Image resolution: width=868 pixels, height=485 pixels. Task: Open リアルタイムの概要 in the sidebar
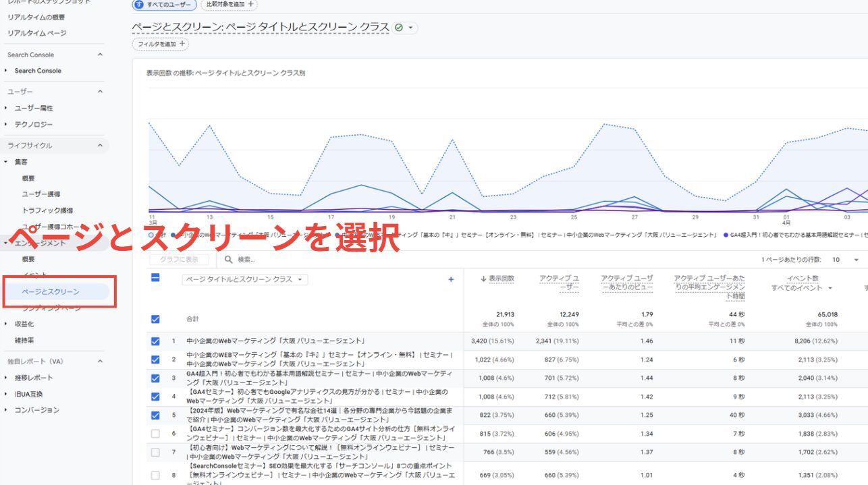(x=36, y=17)
